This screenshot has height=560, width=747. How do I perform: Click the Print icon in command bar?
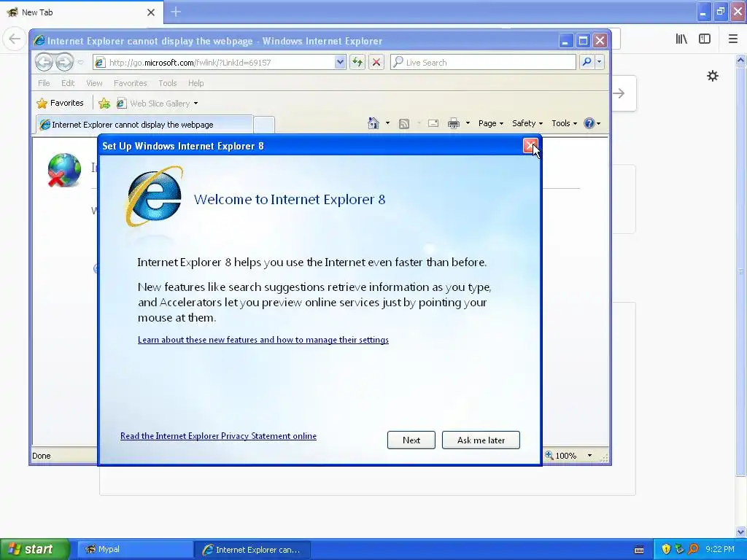pyautogui.click(x=454, y=123)
